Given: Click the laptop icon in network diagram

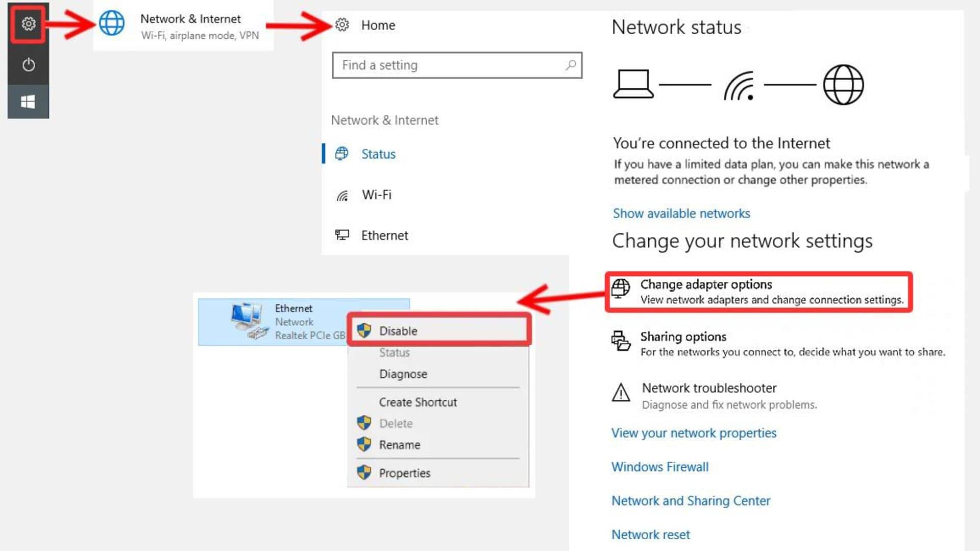Looking at the screenshot, I should pos(633,84).
